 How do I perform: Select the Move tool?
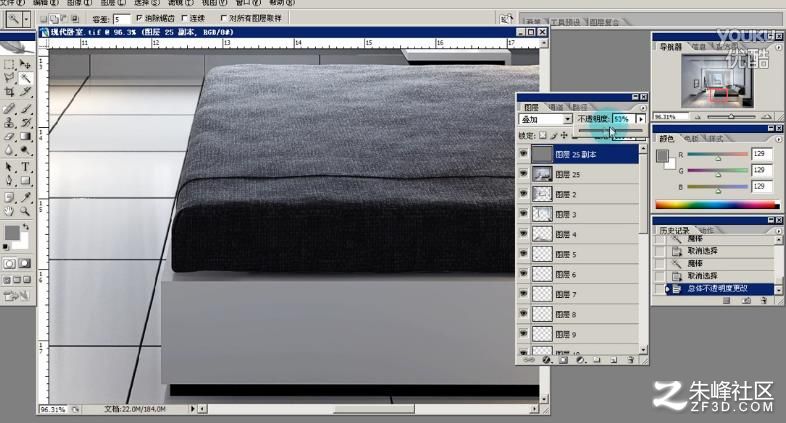25,64
